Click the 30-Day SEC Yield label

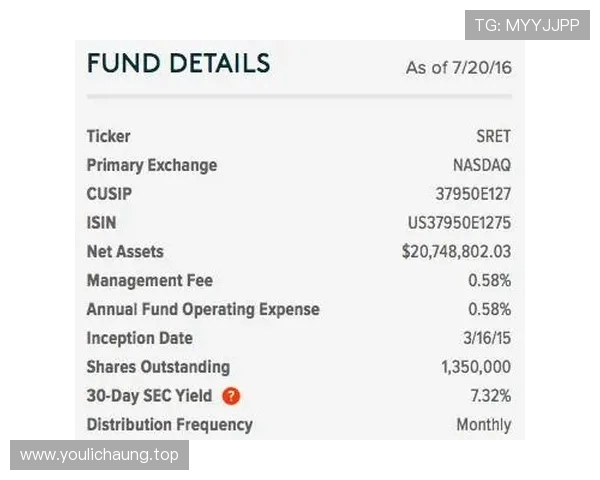pyautogui.click(x=149, y=396)
